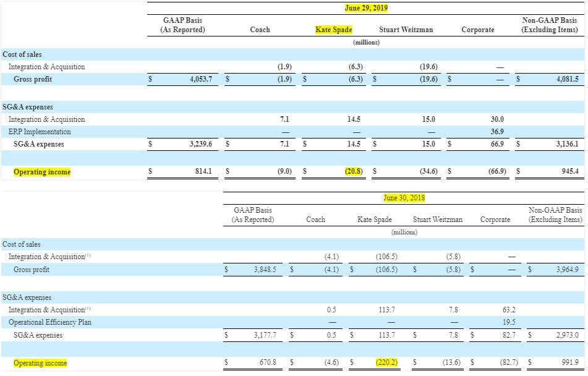This screenshot has height=376, width=588.
Task: Click 2018 GAAP operating income 670.8
Action: [268, 362]
